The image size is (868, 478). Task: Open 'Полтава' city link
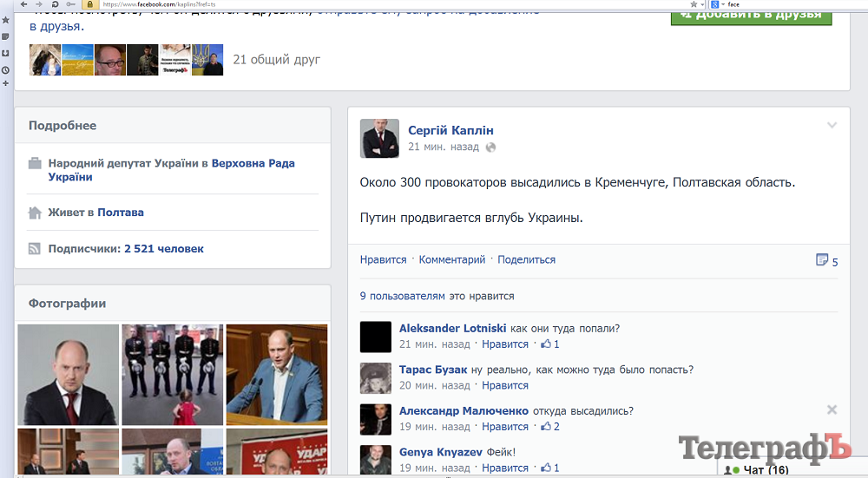click(x=120, y=213)
